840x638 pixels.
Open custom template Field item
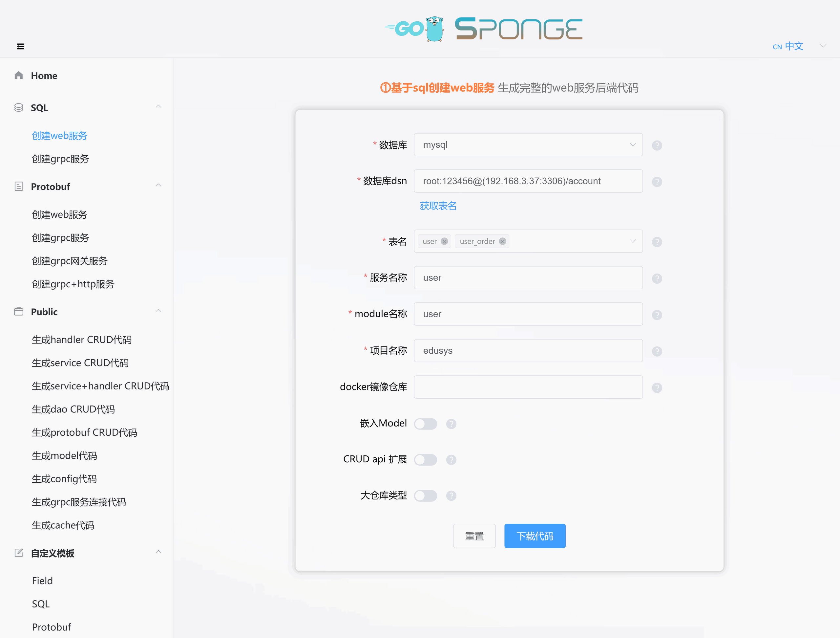coord(43,580)
